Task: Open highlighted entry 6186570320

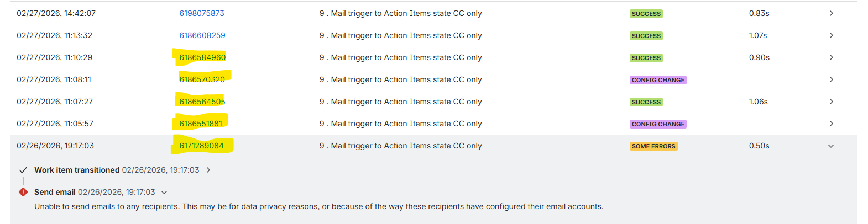Action: coord(202,79)
